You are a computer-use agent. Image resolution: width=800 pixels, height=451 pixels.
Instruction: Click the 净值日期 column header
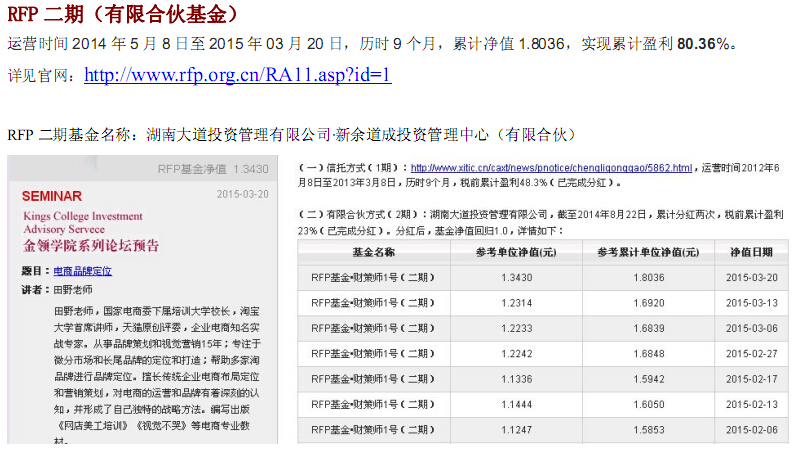pyautogui.click(x=751, y=252)
